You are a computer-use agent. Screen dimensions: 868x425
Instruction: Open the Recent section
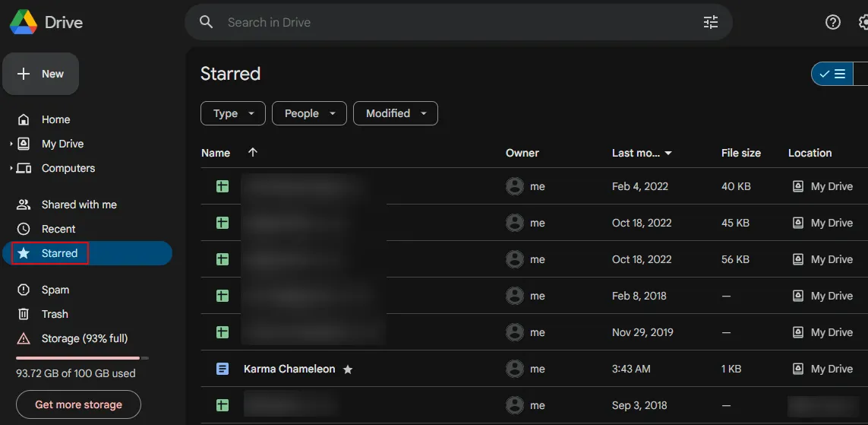(x=58, y=229)
